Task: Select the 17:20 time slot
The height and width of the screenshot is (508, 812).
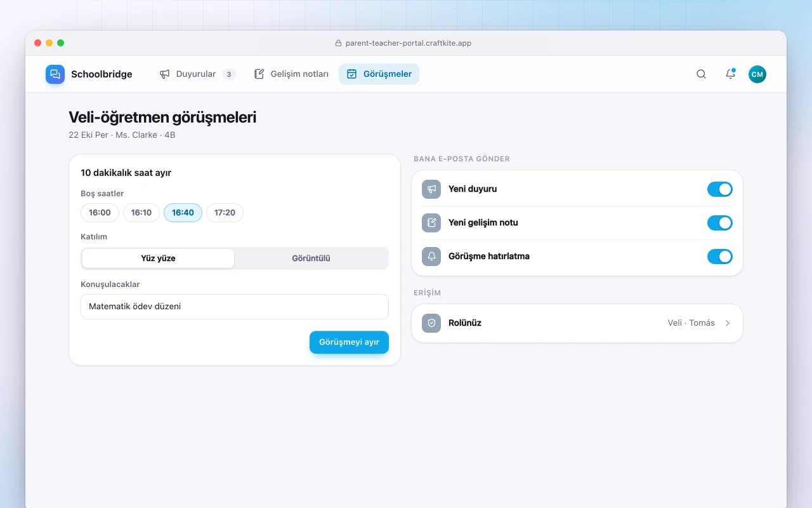Action: coord(225,213)
